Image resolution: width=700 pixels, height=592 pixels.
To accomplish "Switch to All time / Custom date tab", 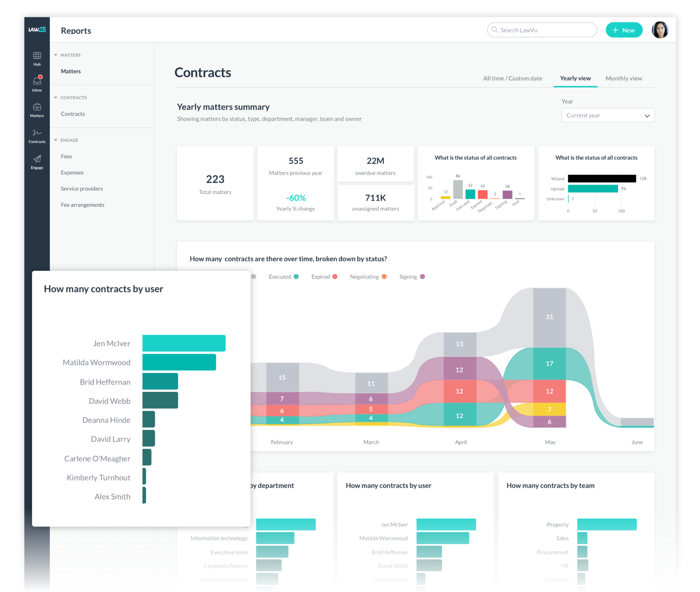I will click(x=512, y=78).
